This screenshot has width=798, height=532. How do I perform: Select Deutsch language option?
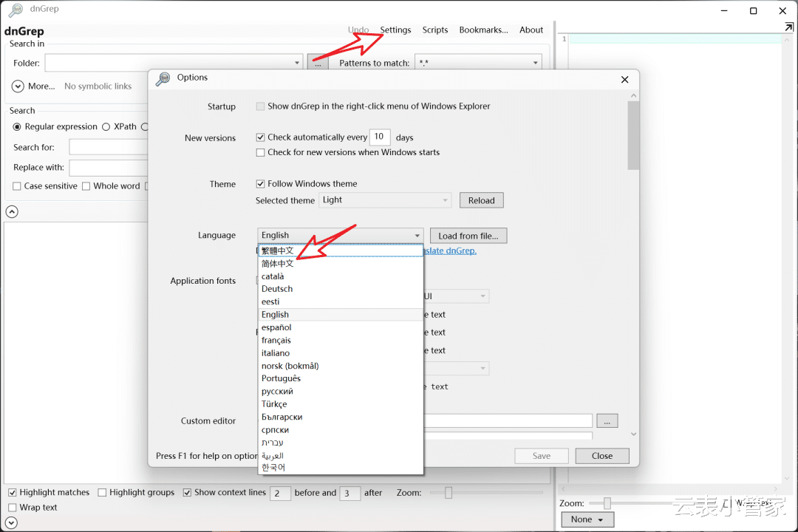coord(341,289)
